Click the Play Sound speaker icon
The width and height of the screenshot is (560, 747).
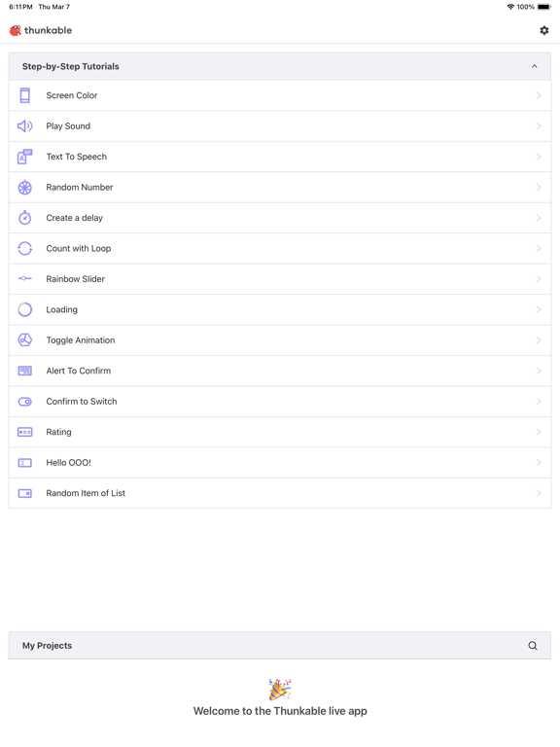pyautogui.click(x=24, y=125)
